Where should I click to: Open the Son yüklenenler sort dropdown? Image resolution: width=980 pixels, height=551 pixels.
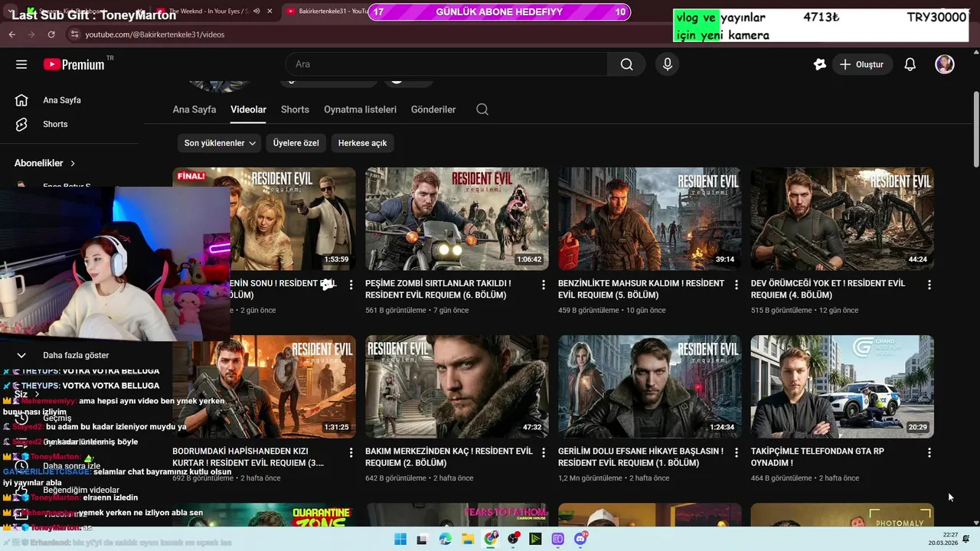(x=220, y=143)
